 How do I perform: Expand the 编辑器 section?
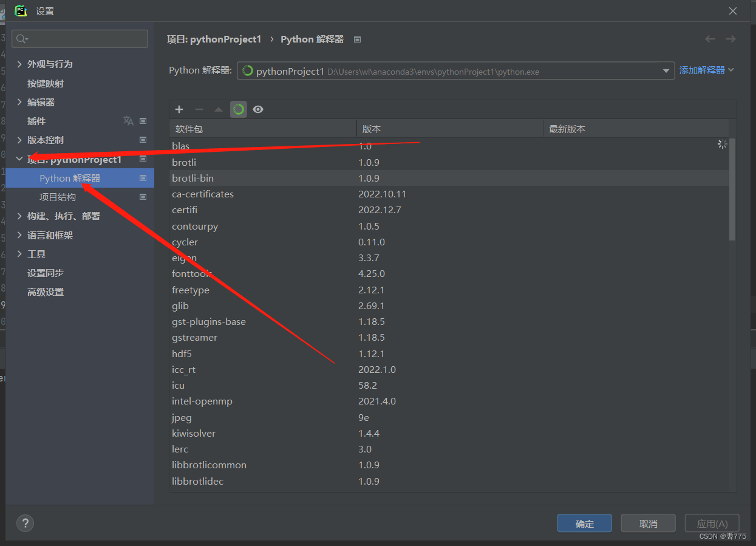(x=19, y=102)
